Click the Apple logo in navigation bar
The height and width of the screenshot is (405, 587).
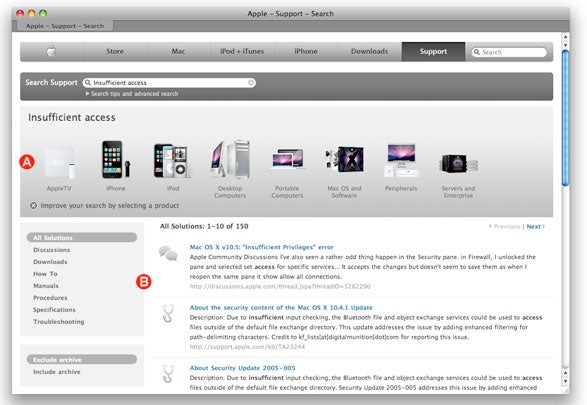coord(51,51)
